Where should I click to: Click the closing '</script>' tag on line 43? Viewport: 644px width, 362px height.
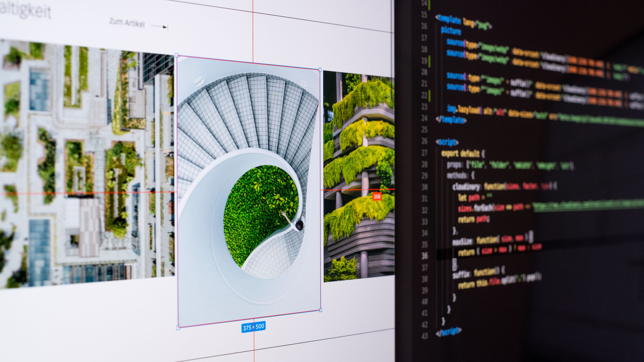(448, 332)
